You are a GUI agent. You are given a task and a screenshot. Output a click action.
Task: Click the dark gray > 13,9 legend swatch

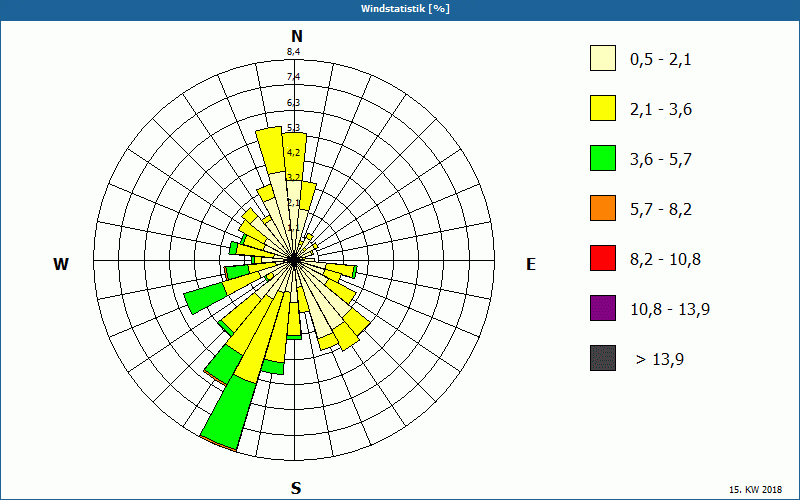click(603, 358)
